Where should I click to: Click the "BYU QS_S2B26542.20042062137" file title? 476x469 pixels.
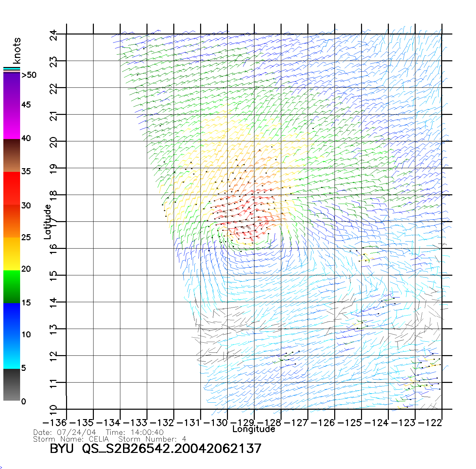pyautogui.click(x=156, y=449)
